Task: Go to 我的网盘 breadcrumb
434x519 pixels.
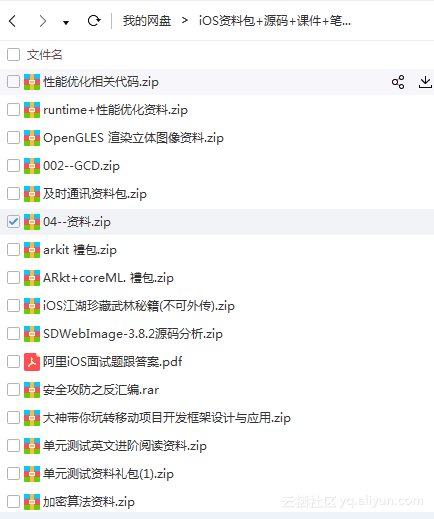Action: pos(147,21)
